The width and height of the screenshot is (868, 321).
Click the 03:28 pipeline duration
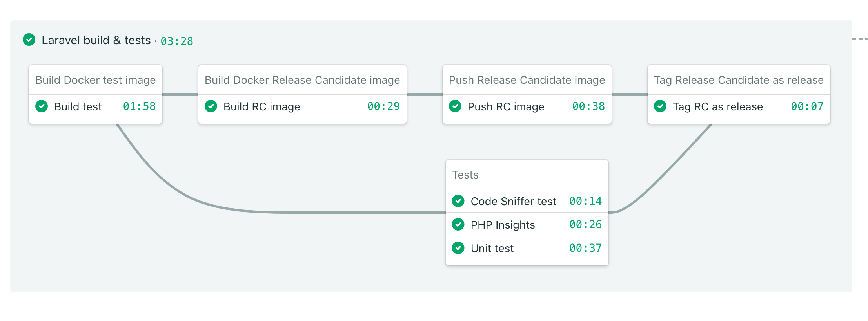177,41
